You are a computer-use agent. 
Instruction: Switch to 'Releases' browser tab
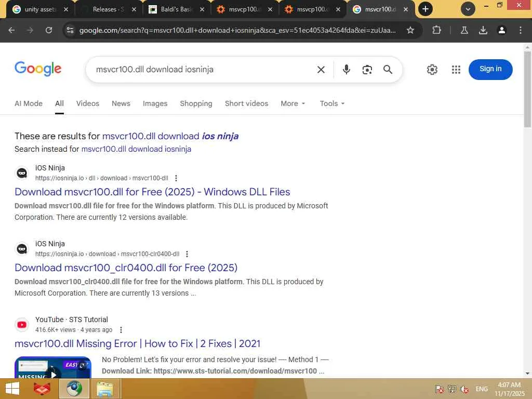107,9
